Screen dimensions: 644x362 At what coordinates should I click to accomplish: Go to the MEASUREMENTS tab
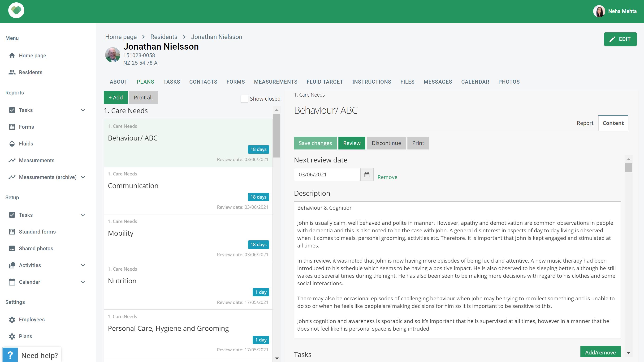pos(276,82)
